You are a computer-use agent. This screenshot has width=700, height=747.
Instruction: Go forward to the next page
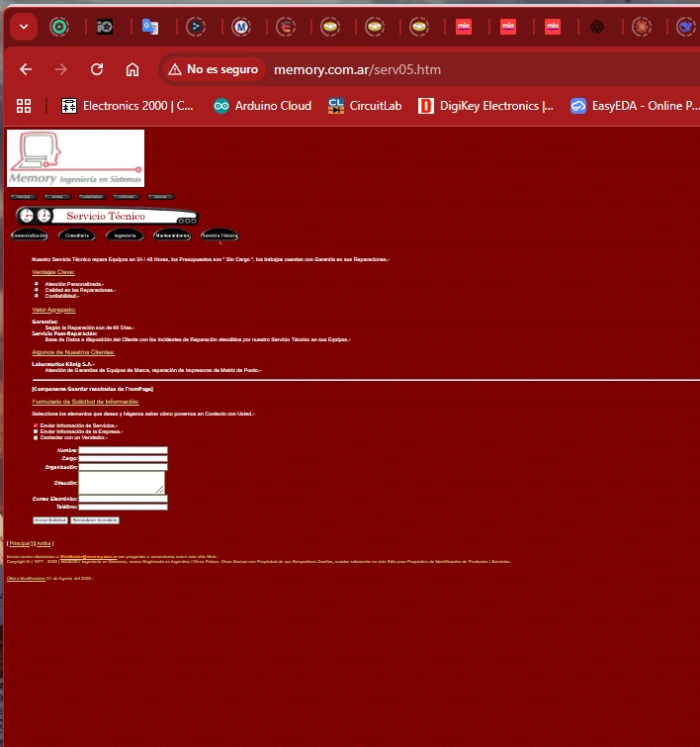[61, 69]
